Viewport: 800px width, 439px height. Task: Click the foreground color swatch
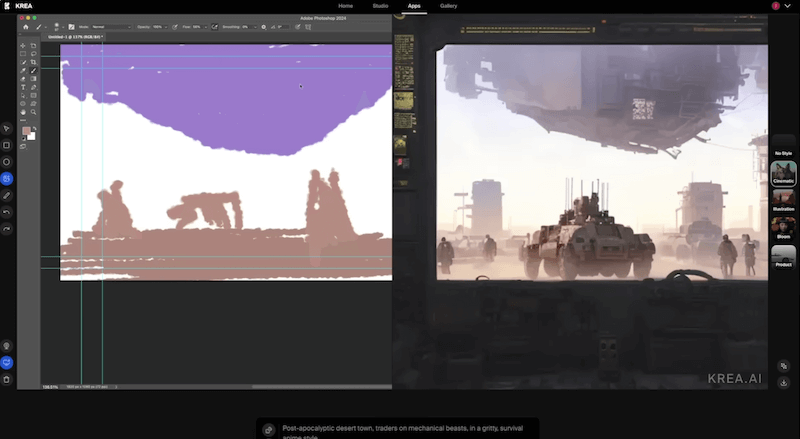26,131
